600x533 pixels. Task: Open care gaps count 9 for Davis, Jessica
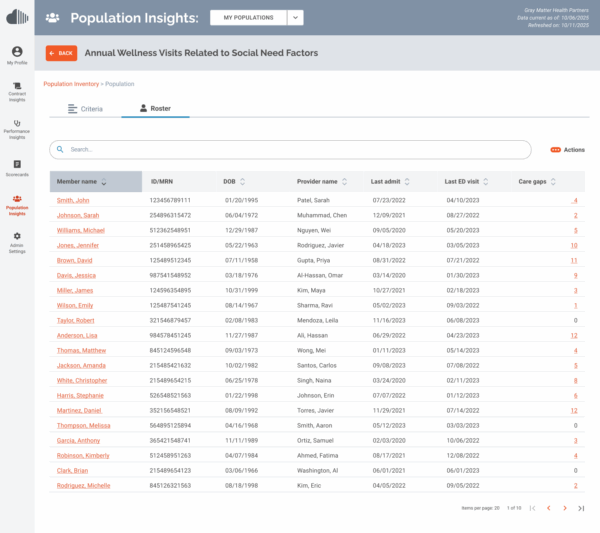coord(576,275)
